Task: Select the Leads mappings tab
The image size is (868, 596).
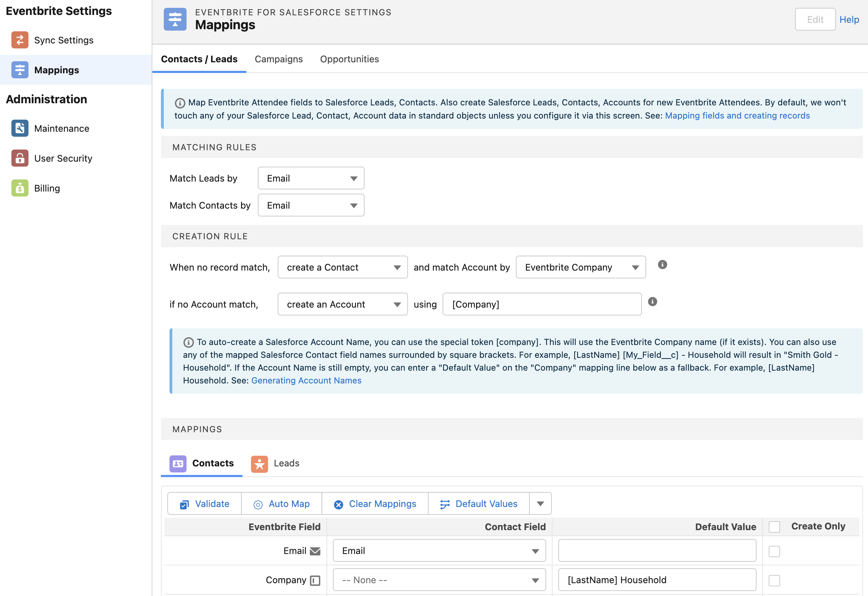Action: (x=275, y=464)
